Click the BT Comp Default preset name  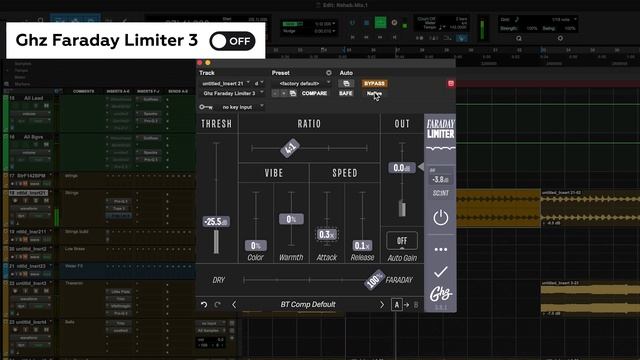[308, 304]
